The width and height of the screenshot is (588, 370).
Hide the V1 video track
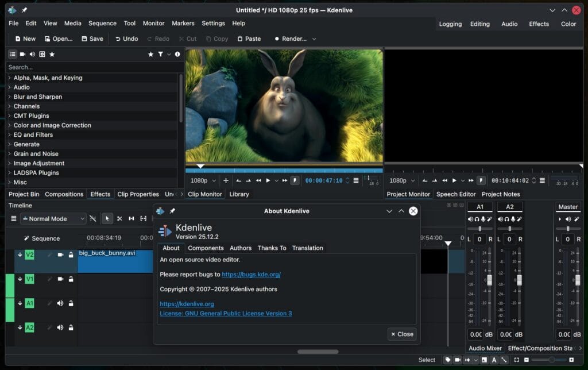coord(59,279)
